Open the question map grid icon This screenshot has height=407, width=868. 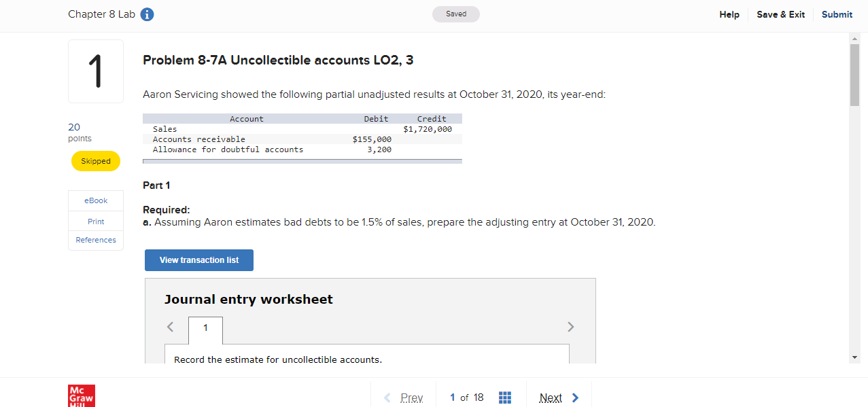(505, 397)
